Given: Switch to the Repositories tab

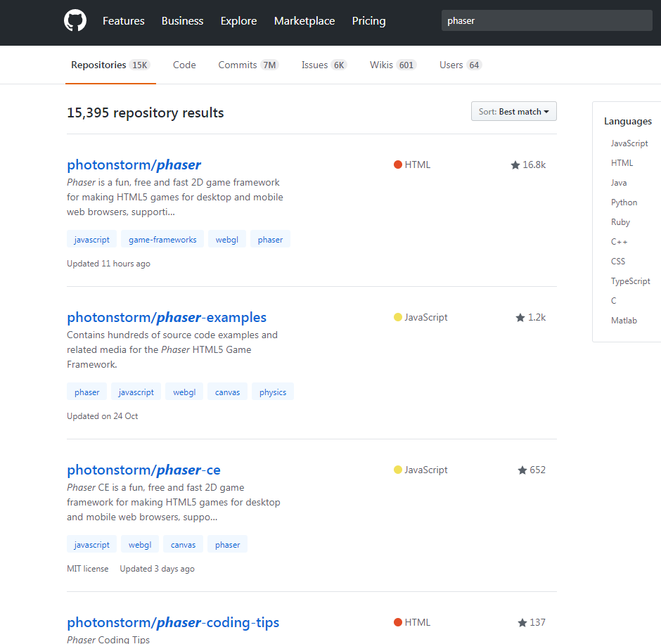Looking at the screenshot, I should tap(110, 65).
